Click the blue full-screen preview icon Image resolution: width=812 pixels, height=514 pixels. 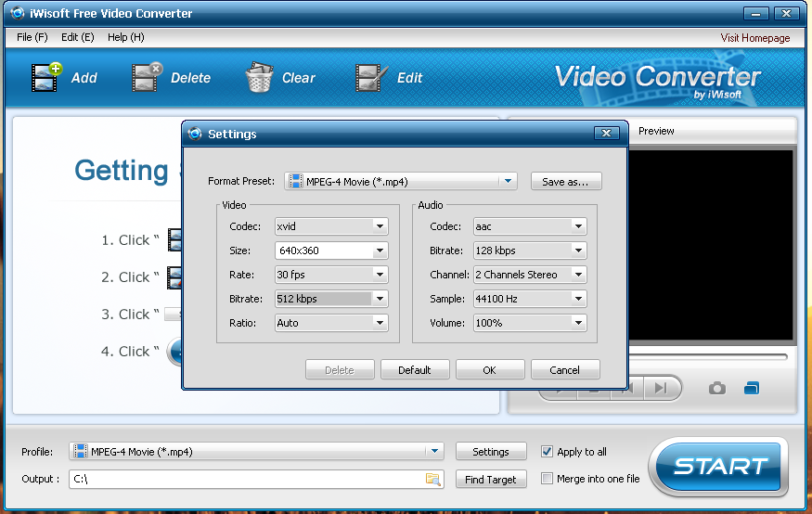click(752, 388)
